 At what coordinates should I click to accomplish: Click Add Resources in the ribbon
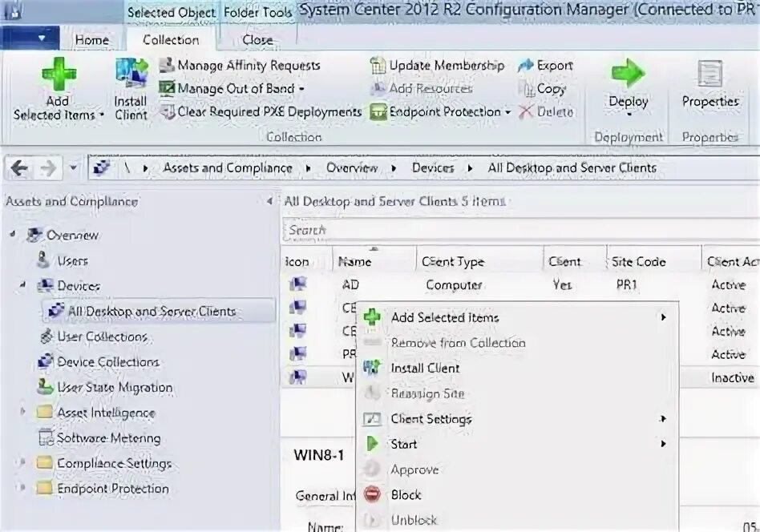[422, 88]
